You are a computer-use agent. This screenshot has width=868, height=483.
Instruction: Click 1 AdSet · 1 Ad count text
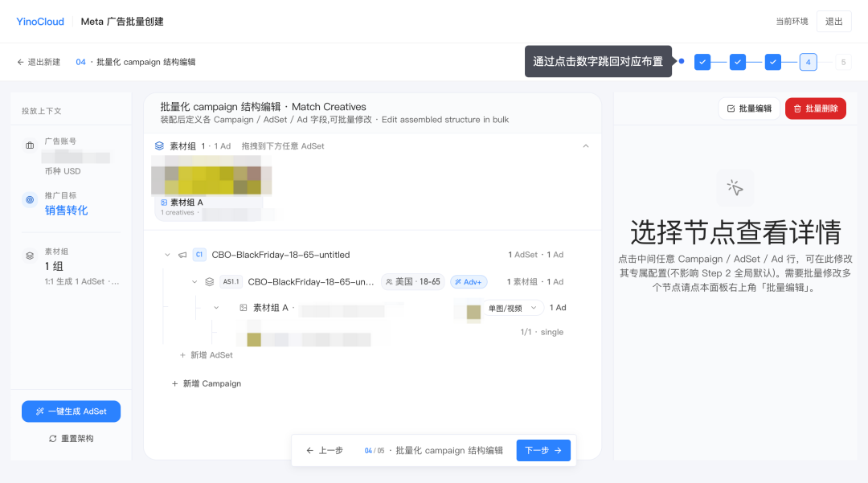[x=536, y=255]
